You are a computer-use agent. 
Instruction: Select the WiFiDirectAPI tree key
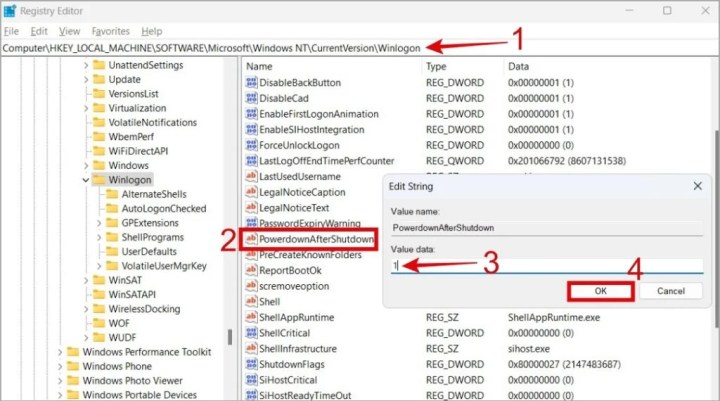tap(138, 151)
